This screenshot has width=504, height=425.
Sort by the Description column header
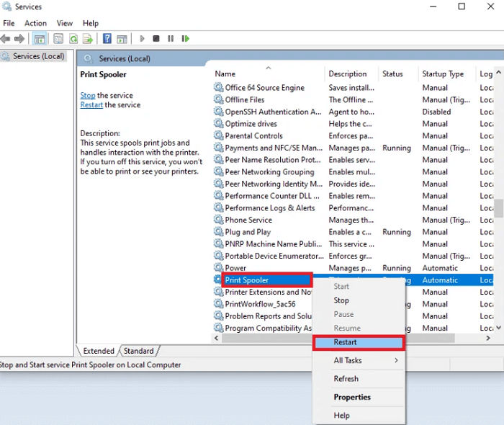pos(351,74)
